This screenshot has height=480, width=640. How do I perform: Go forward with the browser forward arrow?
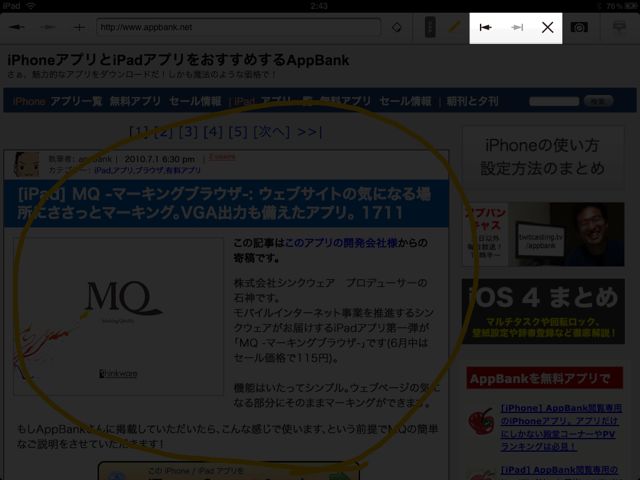pyautogui.click(x=48, y=27)
